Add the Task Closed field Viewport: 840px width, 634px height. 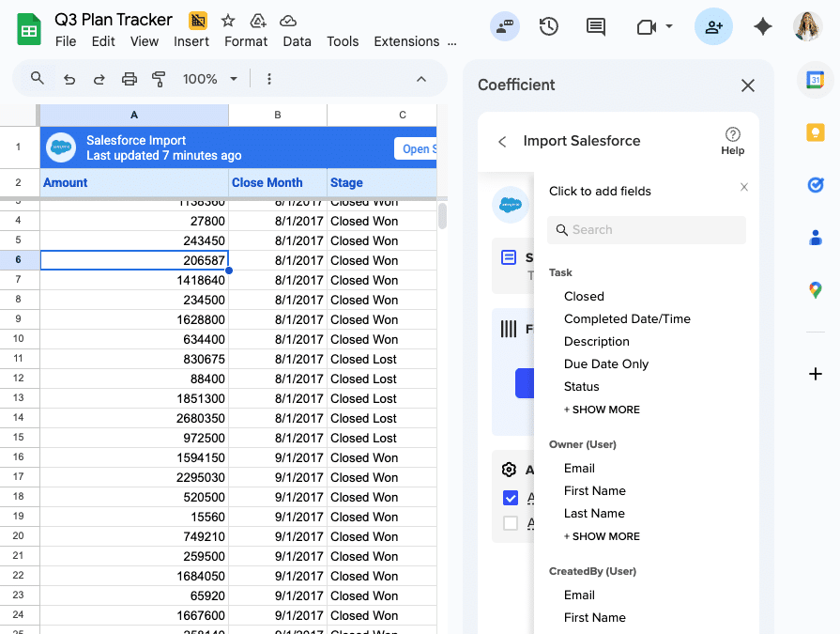[x=584, y=297]
